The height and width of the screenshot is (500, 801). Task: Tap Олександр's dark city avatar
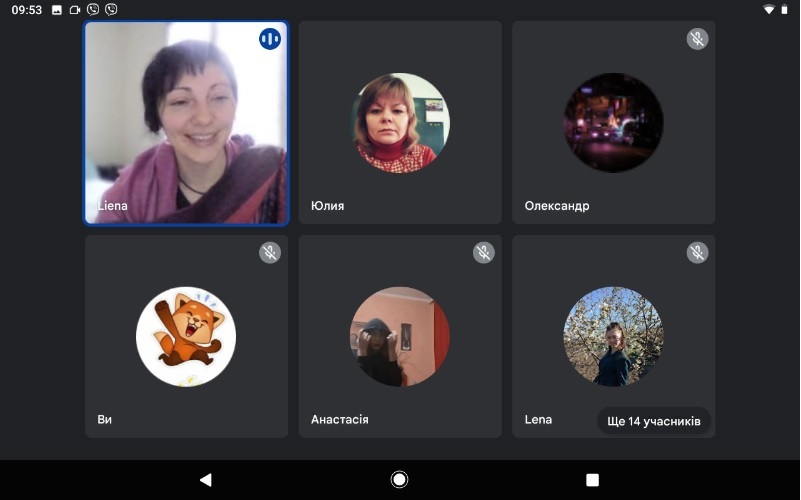tap(613, 123)
